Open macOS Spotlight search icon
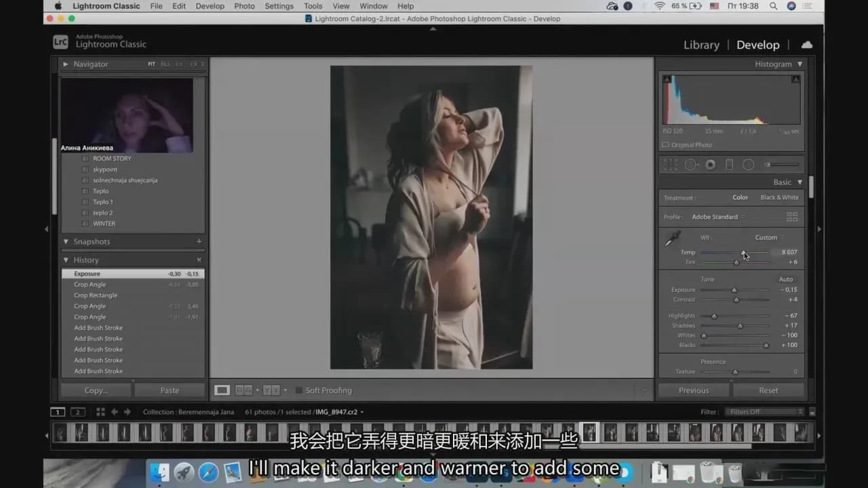 coord(774,6)
